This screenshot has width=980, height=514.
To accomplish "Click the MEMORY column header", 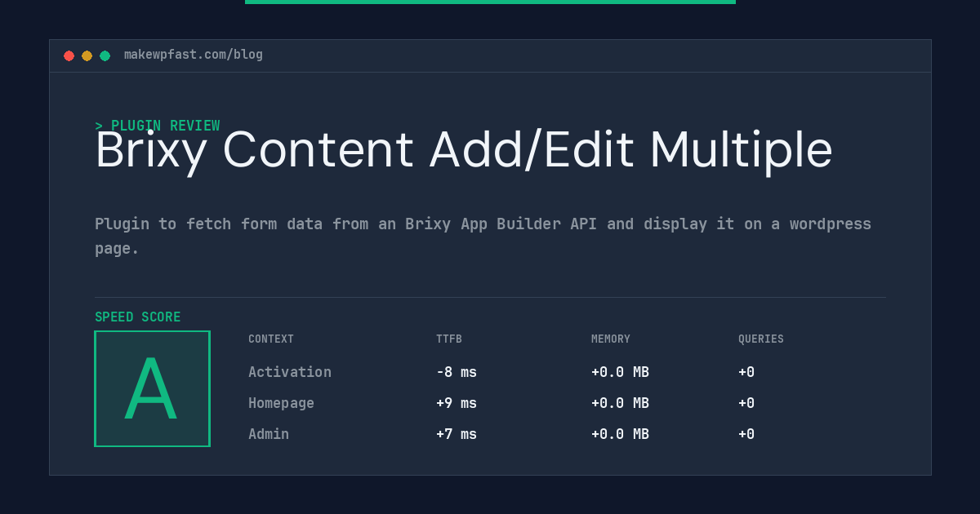I will [x=611, y=339].
